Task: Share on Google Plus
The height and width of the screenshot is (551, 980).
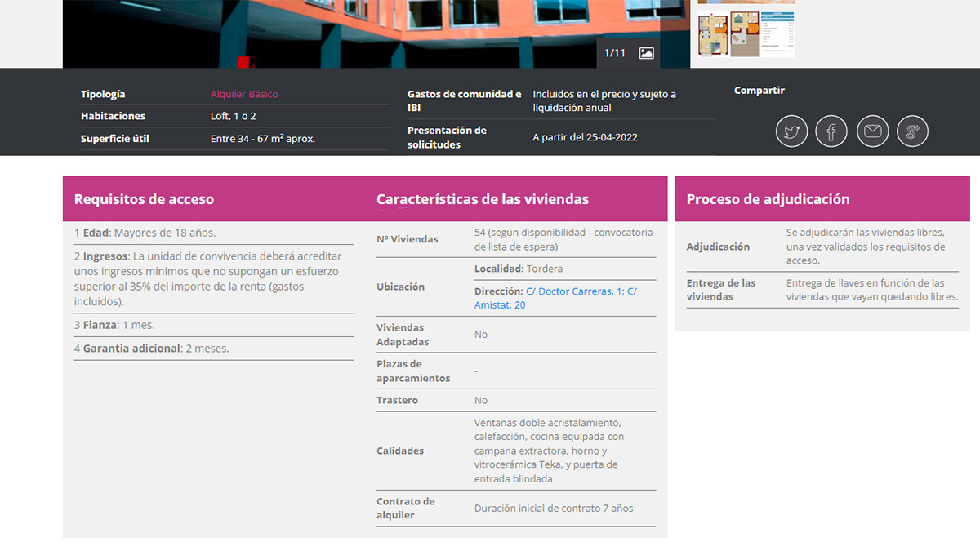Action: click(912, 131)
